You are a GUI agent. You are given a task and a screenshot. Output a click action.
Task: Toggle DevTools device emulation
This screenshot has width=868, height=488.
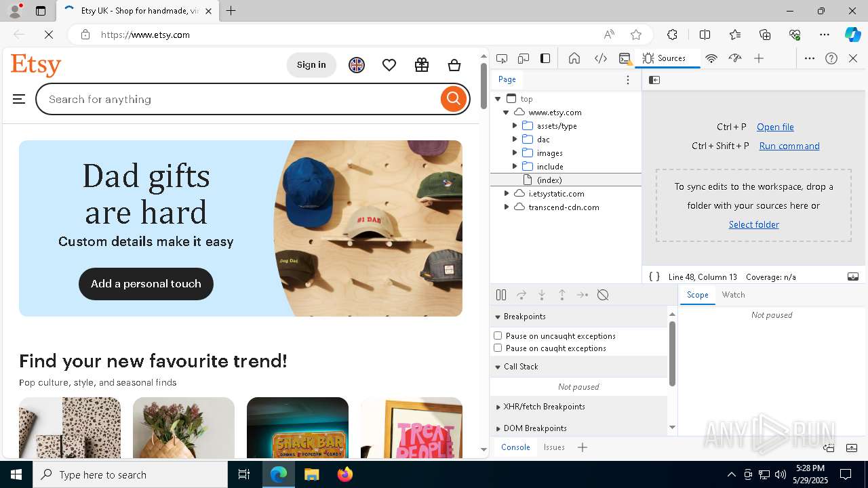(524, 58)
